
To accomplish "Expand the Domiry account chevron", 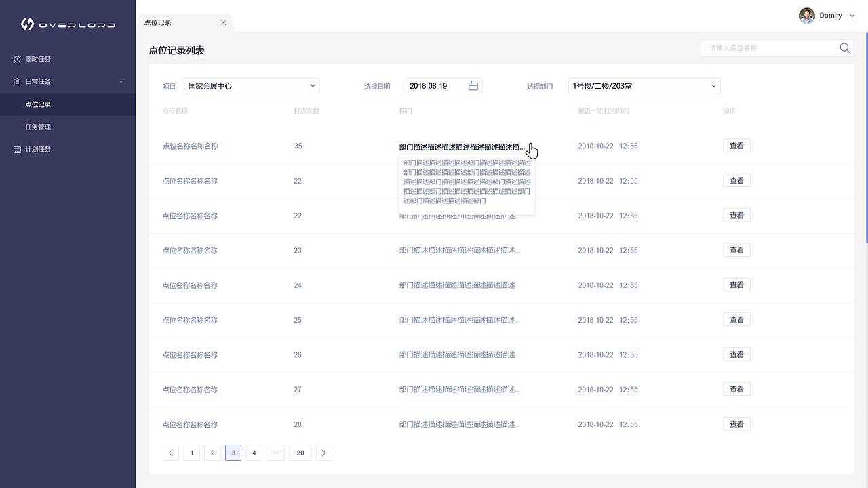I will pos(852,15).
